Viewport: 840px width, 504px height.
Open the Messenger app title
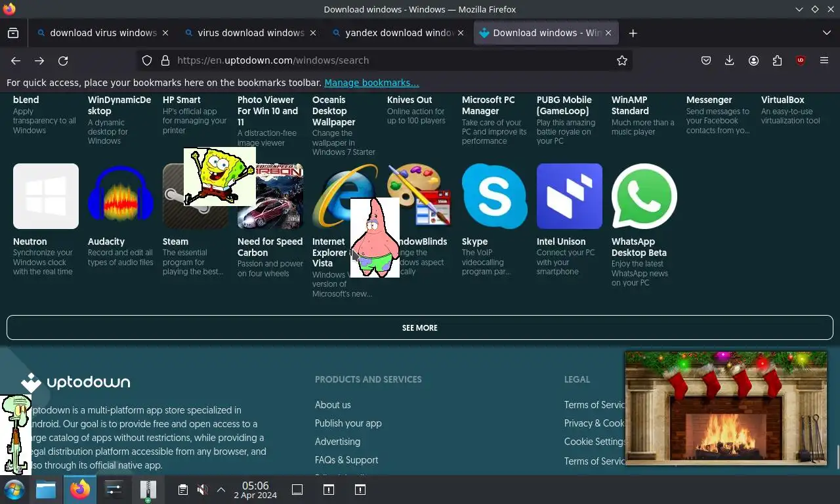(709, 100)
